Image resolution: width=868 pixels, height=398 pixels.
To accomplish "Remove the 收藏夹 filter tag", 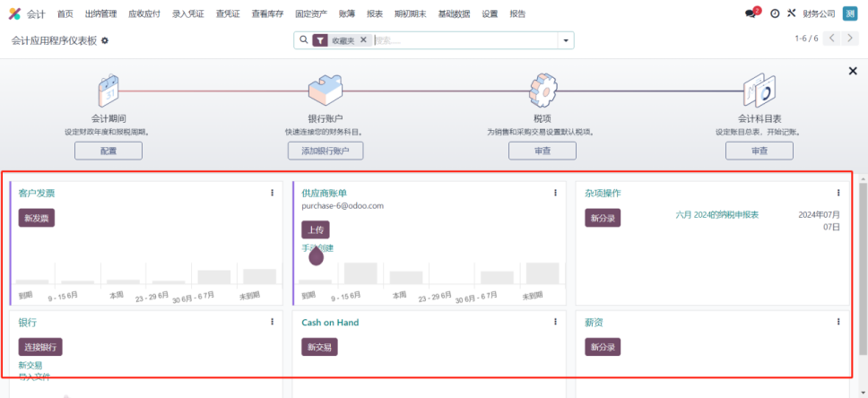I will pyautogui.click(x=363, y=39).
